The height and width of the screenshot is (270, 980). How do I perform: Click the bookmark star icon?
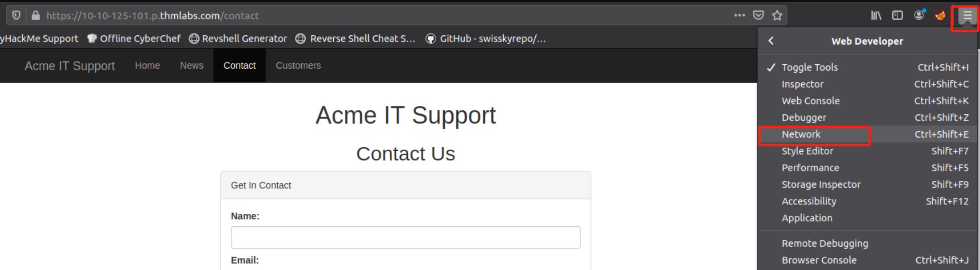pos(777,16)
